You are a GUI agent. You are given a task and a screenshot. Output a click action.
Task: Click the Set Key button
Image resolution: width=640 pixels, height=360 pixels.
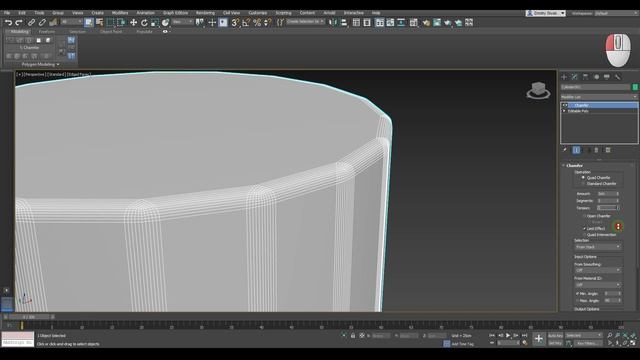(555, 343)
